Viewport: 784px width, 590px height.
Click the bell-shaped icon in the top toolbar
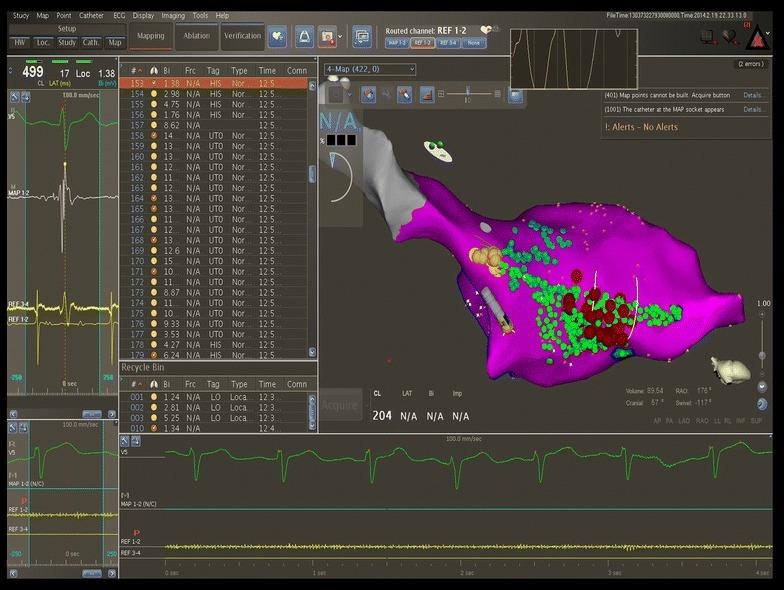(303, 36)
